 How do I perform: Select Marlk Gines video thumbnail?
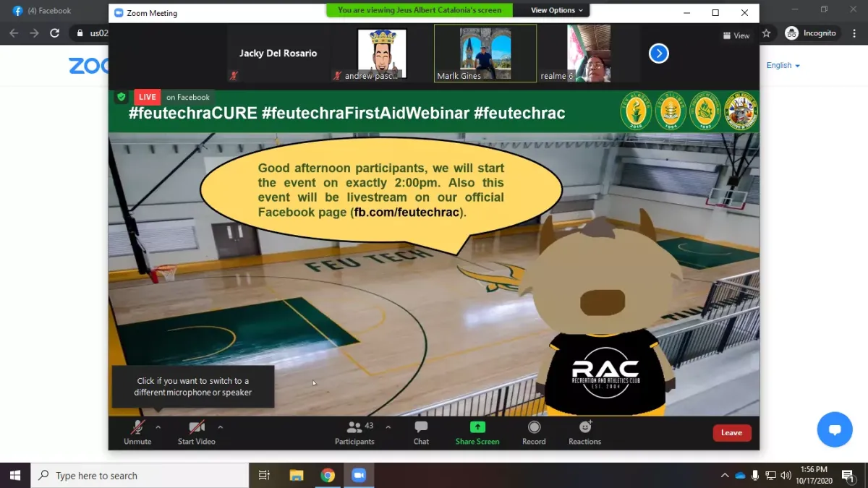coord(485,53)
